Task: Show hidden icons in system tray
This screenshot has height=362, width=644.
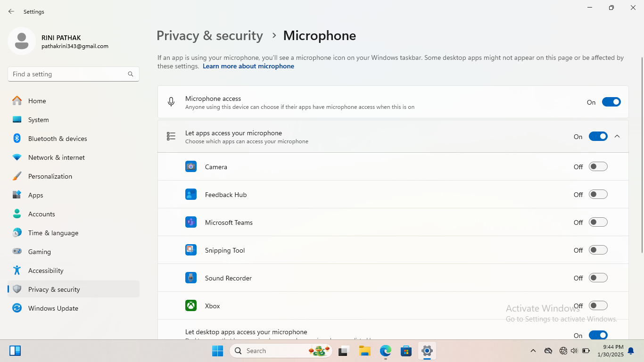Action: click(x=533, y=351)
